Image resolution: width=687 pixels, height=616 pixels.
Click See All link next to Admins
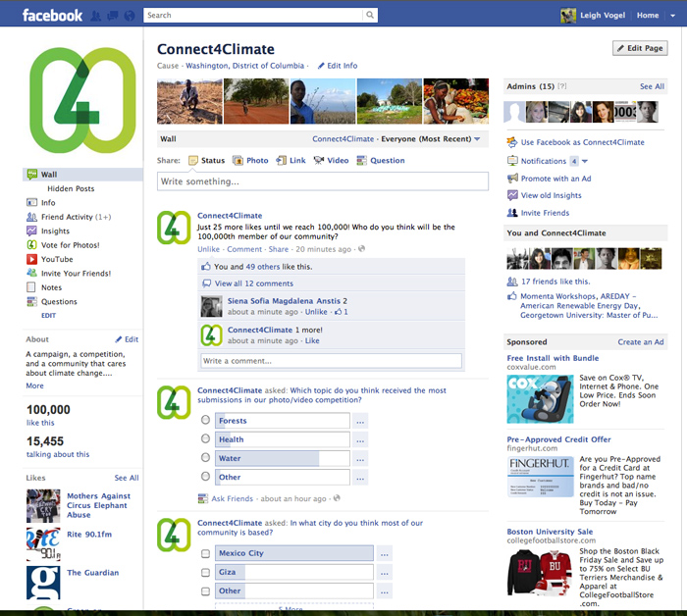652,86
